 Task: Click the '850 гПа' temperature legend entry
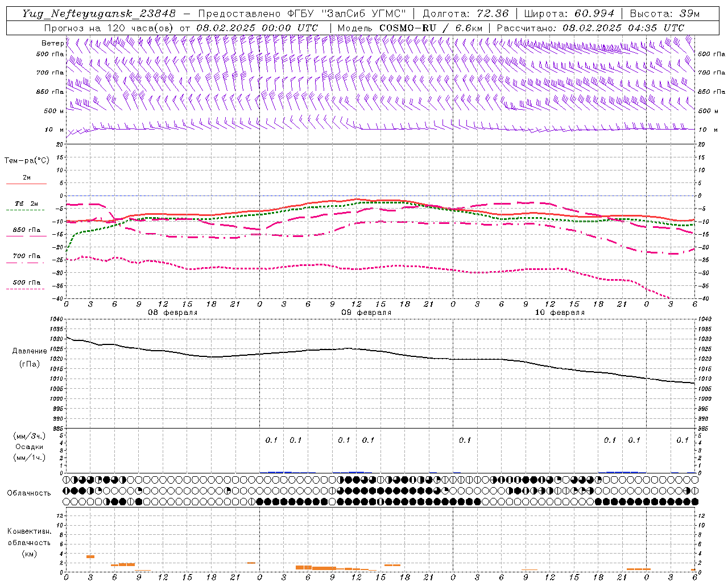(27, 230)
